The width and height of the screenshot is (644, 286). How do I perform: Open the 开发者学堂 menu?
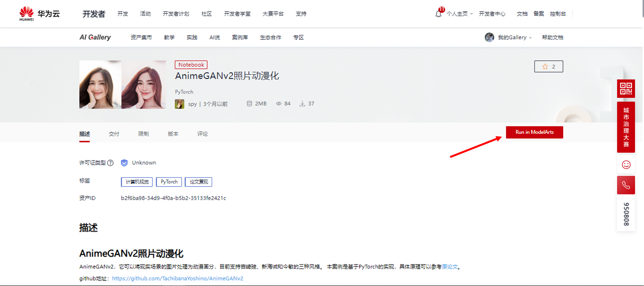coord(237,14)
